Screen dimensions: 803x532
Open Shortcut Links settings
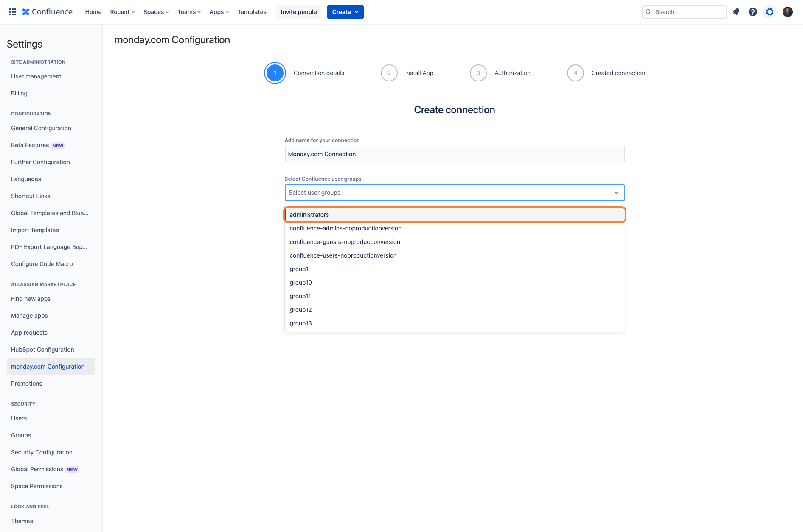click(x=31, y=196)
